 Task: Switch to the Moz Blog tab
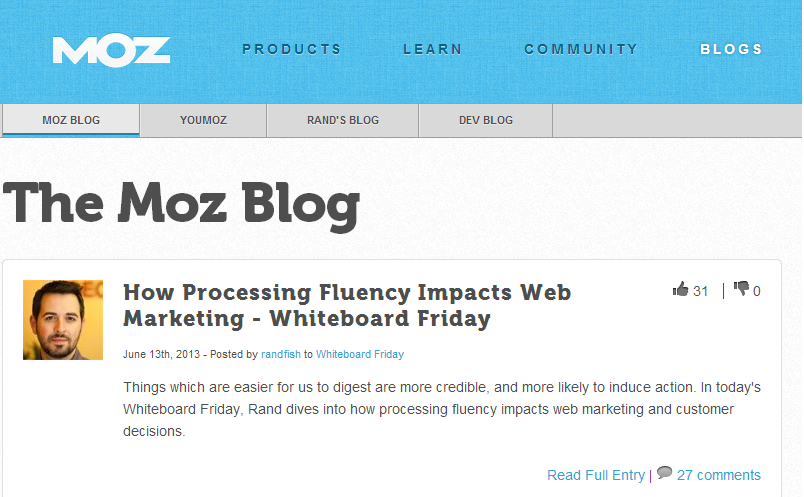click(x=71, y=120)
